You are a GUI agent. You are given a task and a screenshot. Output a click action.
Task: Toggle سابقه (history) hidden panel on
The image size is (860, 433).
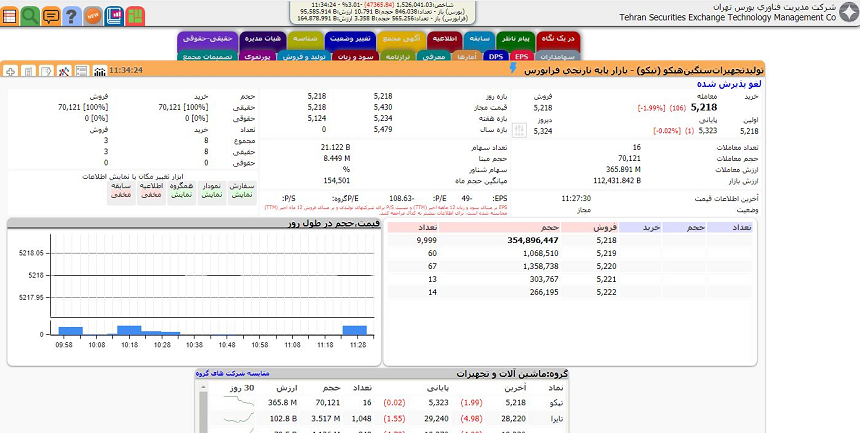(x=121, y=190)
